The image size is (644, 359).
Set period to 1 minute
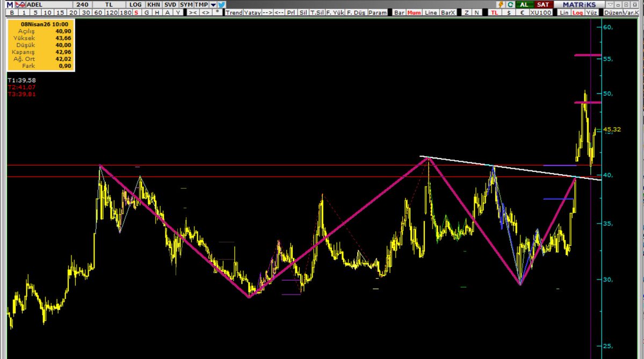tap(24, 13)
